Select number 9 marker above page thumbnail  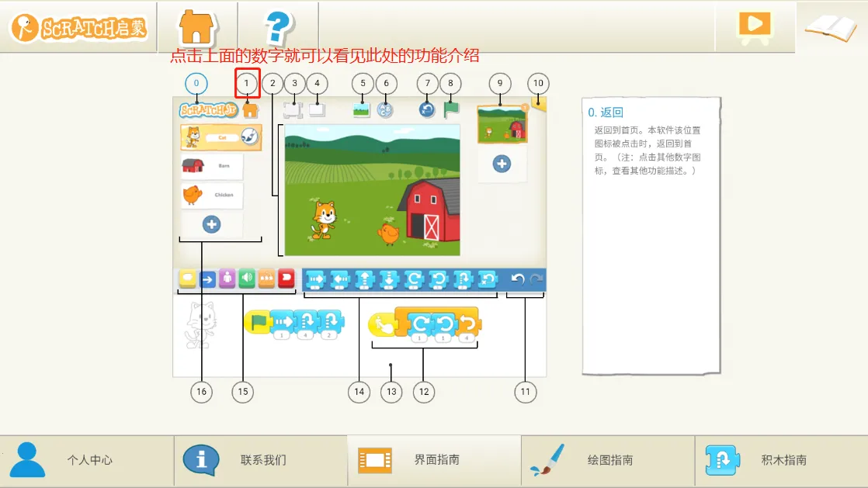pyautogui.click(x=500, y=84)
